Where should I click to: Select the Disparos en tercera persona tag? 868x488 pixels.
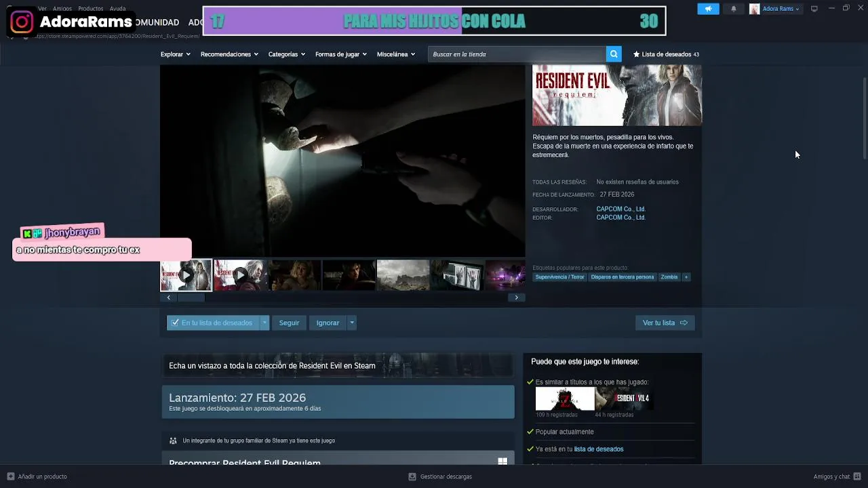click(x=623, y=277)
